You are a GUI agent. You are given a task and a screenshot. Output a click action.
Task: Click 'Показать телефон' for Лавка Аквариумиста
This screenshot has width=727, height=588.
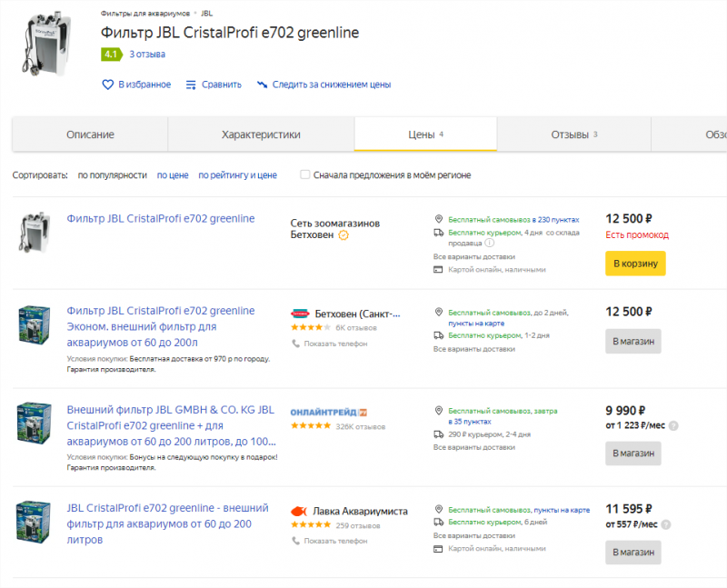pos(335,541)
